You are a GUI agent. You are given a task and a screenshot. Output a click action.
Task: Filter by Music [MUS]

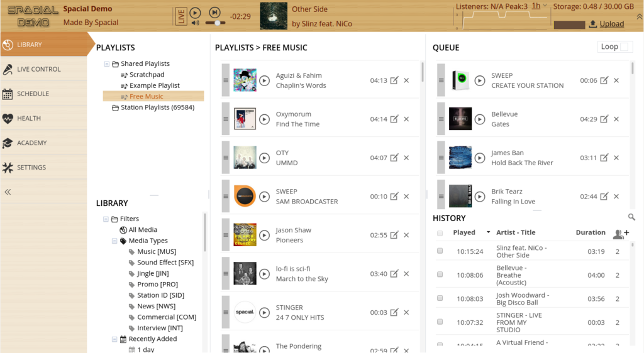click(x=157, y=251)
